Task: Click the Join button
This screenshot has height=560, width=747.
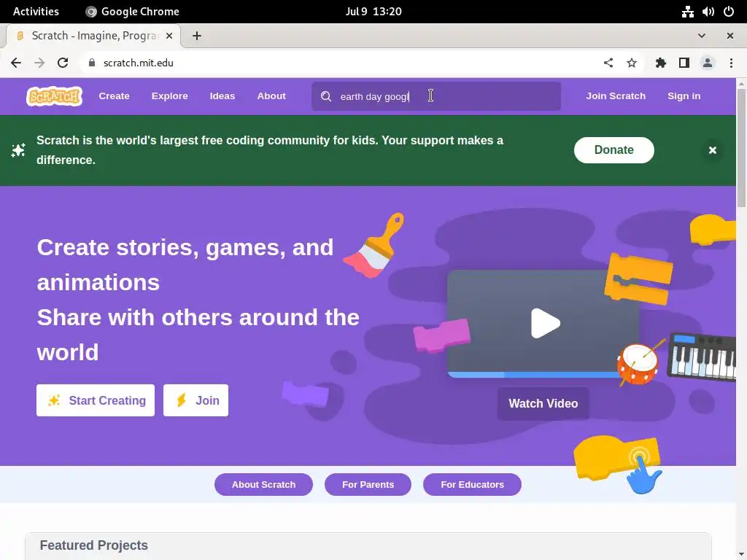Action: click(196, 400)
